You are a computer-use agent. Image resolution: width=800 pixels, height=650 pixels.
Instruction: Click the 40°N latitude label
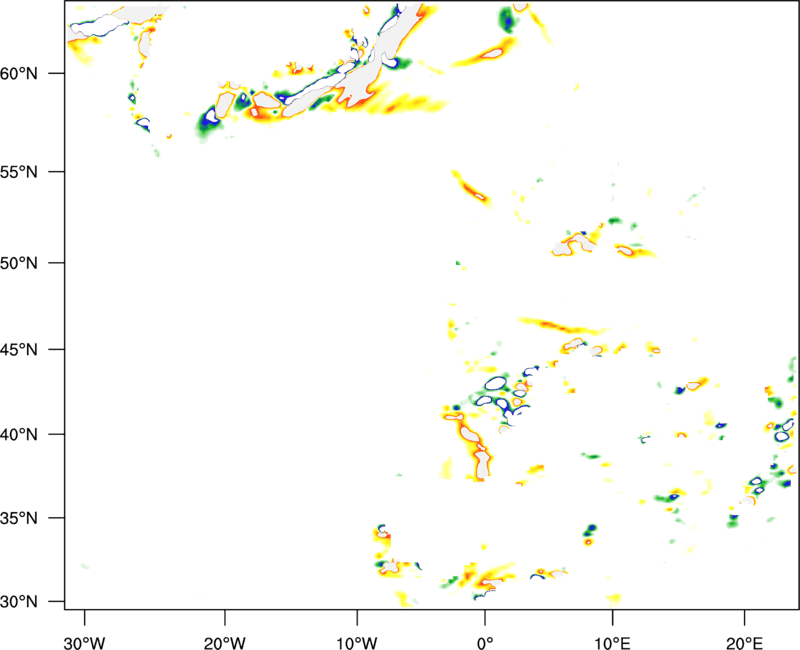click(19, 435)
